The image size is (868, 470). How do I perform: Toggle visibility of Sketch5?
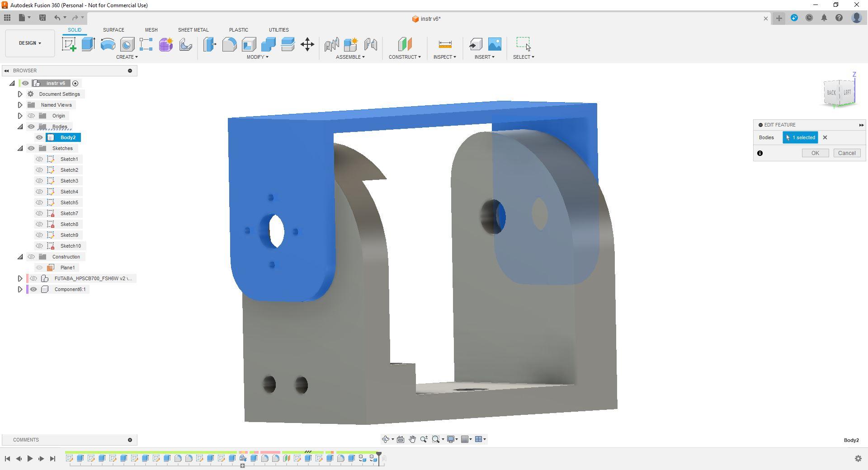click(40, 202)
